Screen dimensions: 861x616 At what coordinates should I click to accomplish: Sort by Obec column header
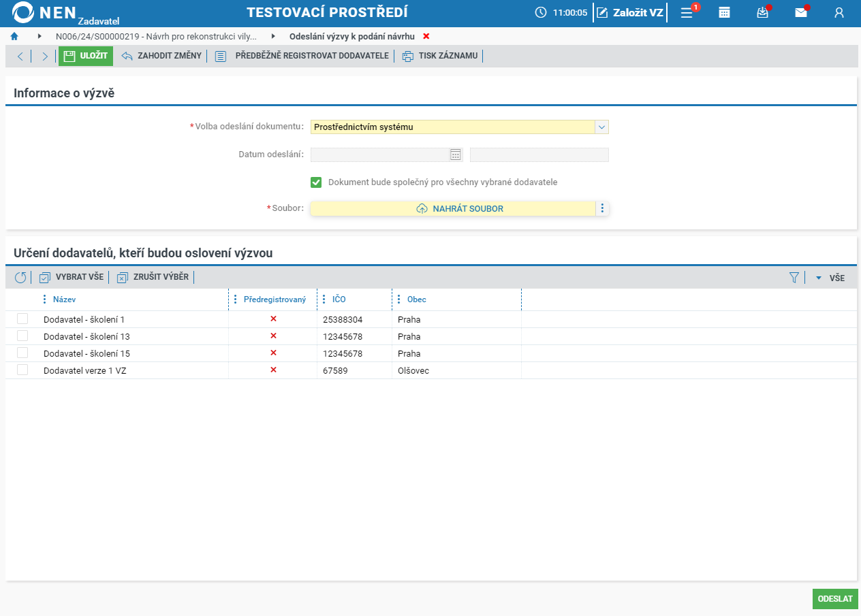[x=416, y=299]
